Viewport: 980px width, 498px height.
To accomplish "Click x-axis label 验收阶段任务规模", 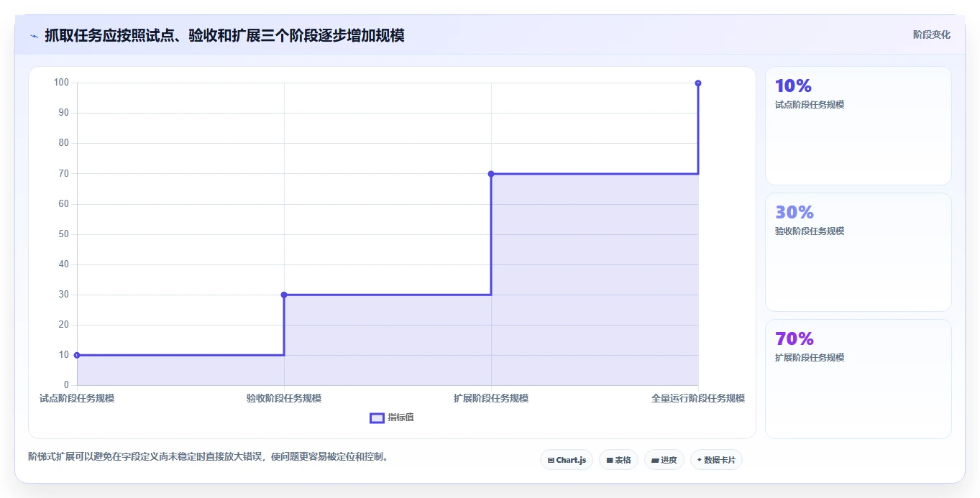I will (284, 398).
